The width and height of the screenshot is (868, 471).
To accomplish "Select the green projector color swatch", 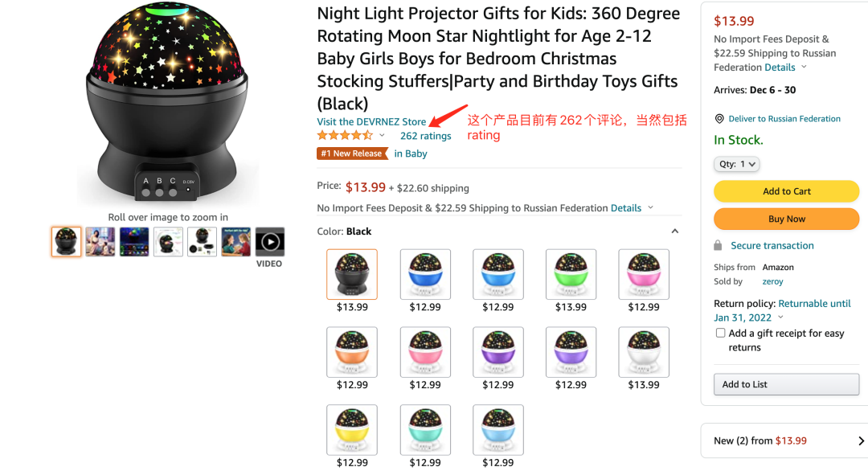I will coord(571,274).
